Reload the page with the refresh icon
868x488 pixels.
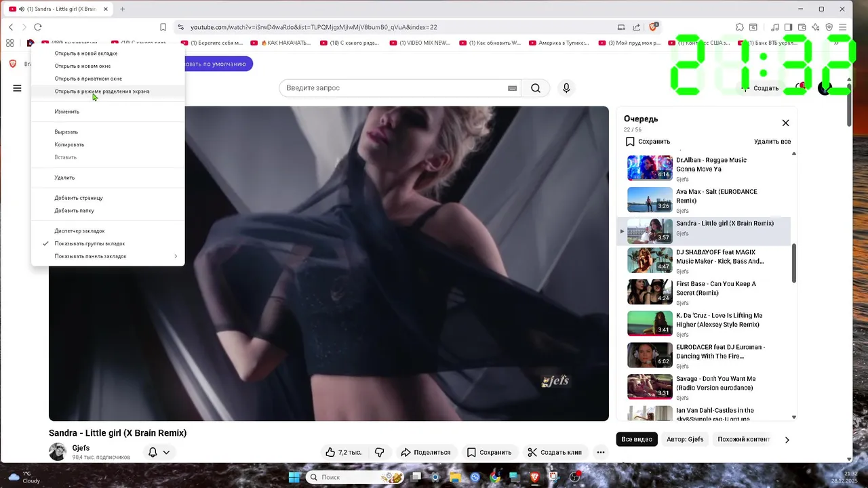click(x=38, y=27)
